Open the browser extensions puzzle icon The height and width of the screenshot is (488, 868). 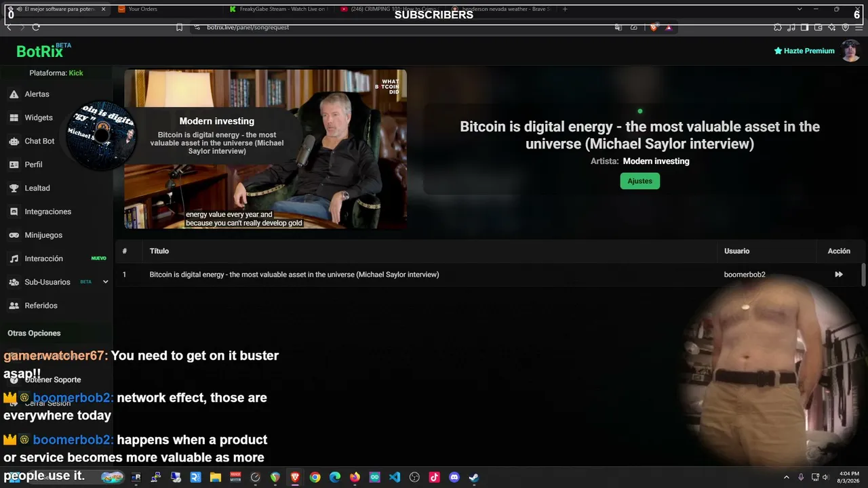(x=777, y=27)
